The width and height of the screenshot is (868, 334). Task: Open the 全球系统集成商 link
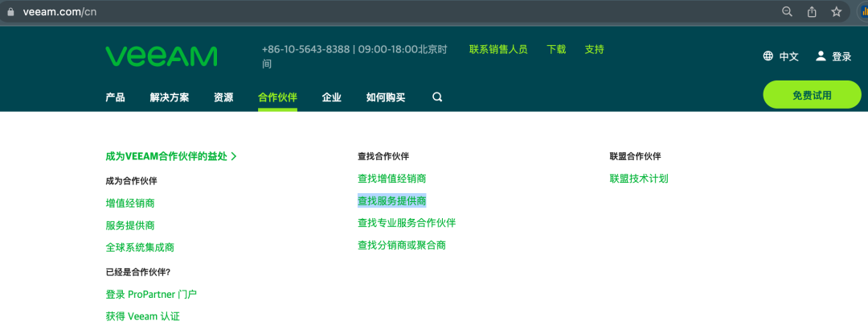[x=140, y=248]
